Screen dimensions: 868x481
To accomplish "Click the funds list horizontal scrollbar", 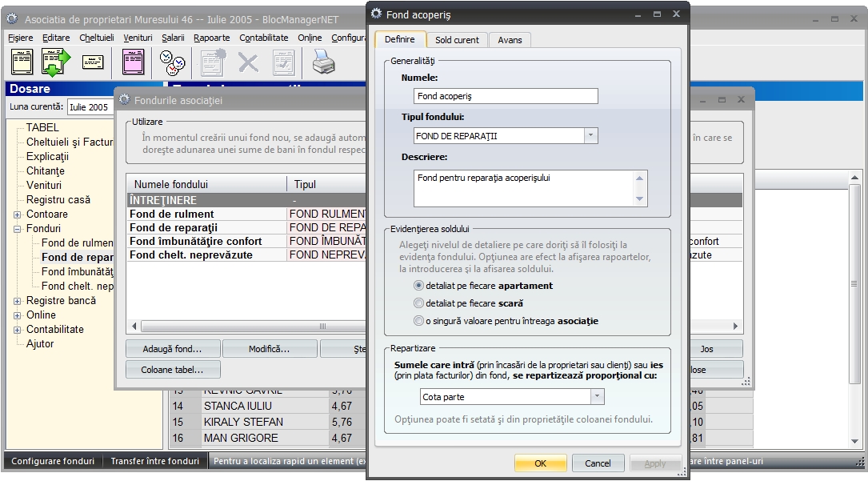I will click(x=240, y=327).
